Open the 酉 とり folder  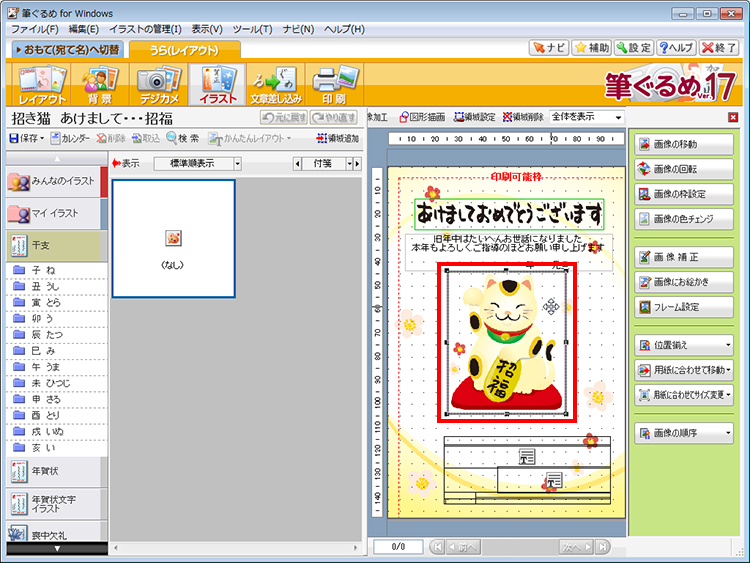(56, 415)
